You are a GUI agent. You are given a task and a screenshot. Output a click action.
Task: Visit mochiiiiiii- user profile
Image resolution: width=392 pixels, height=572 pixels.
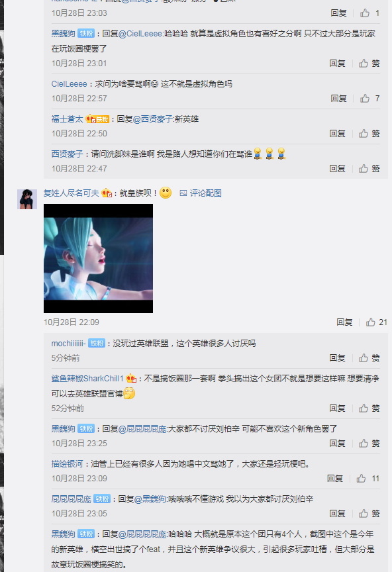[69, 344]
